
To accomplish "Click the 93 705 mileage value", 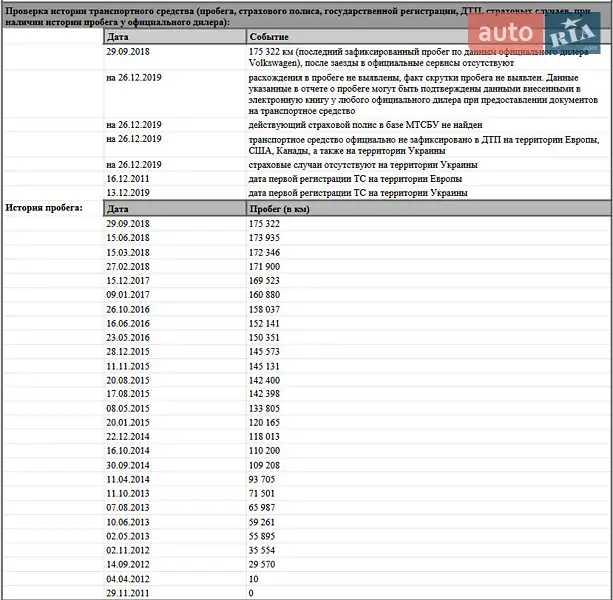I will (x=262, y=479).
